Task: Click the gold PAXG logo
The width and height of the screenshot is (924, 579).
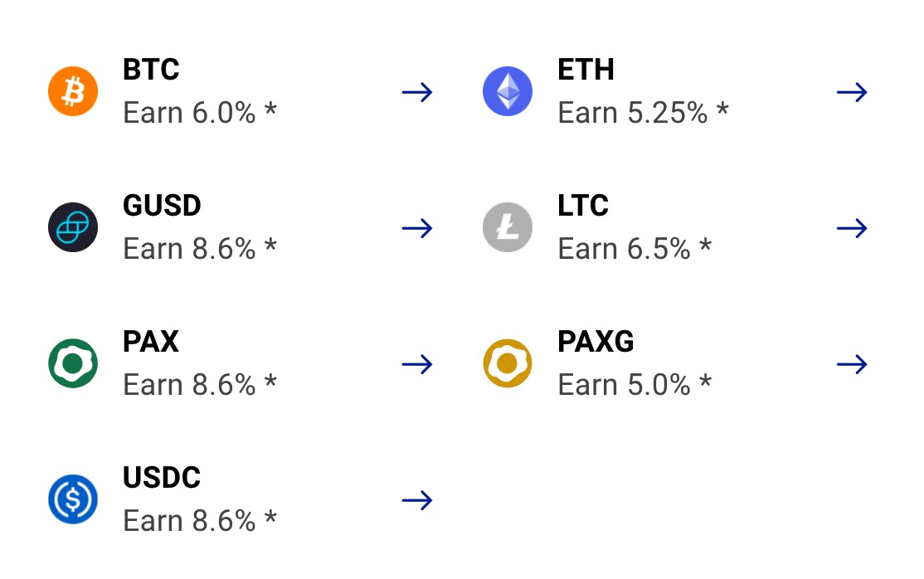Action: [508, 362]
